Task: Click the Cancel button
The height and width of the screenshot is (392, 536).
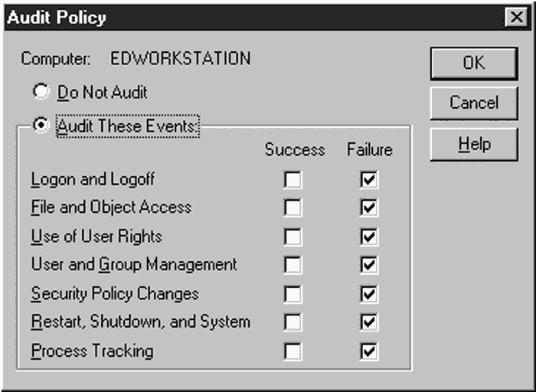Action: (474, 103)
